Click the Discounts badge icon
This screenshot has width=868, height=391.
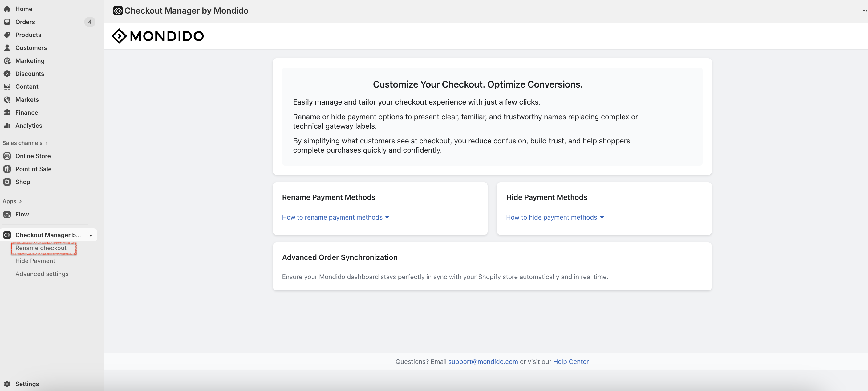click(x=7, y=74)
